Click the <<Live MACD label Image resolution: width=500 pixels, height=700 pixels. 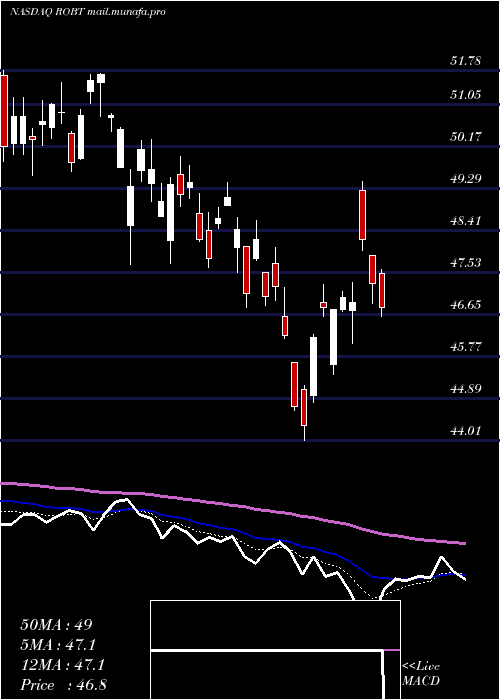[x=421, y=674]
